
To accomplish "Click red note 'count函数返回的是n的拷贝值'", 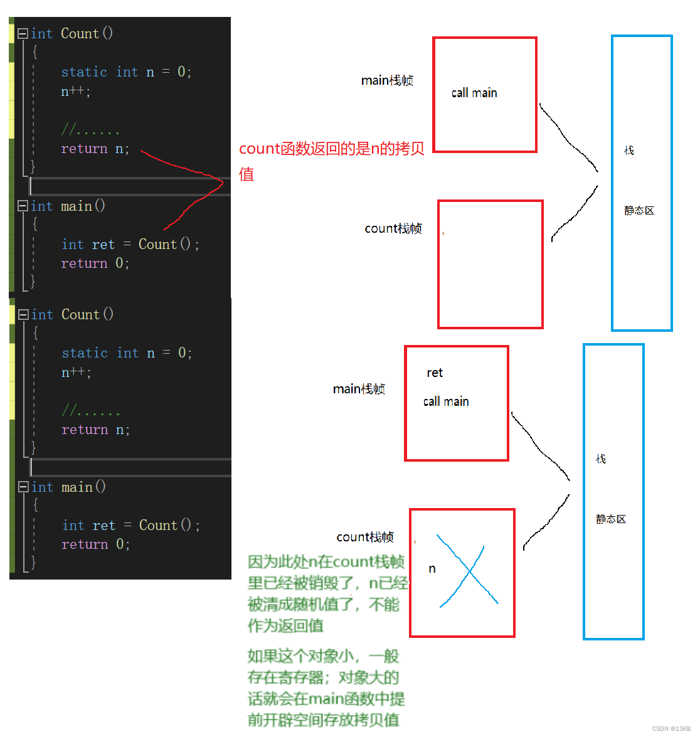I will [331, 161].
